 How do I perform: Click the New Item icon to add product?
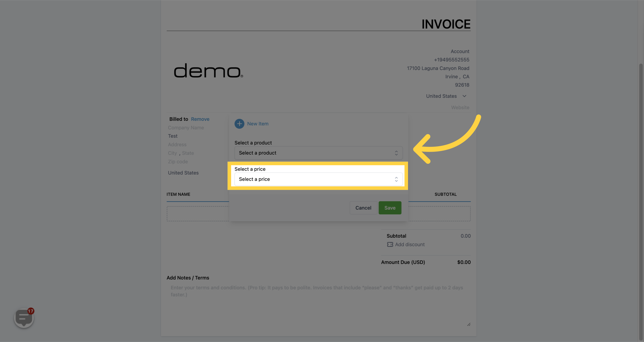pos(239,124)
